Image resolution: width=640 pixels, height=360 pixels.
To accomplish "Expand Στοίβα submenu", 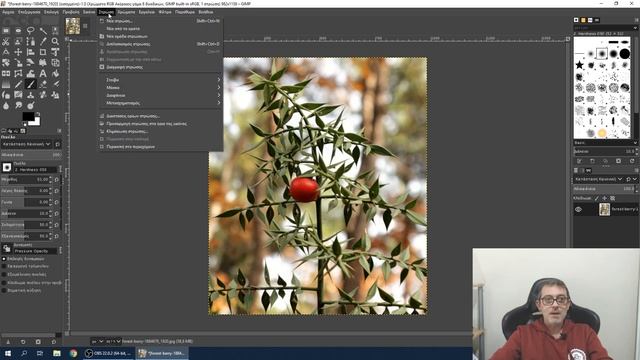I will pyautogui.click(x=160, y=80).
